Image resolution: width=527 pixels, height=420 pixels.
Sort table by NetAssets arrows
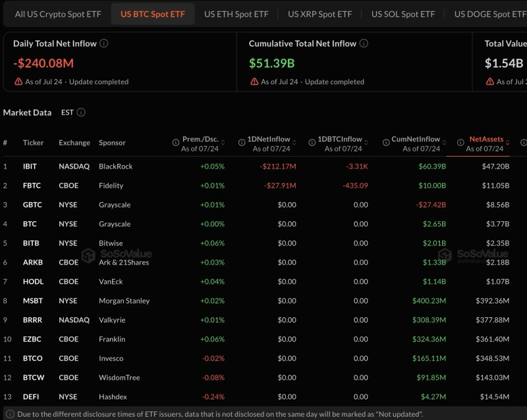pos(507,143)
